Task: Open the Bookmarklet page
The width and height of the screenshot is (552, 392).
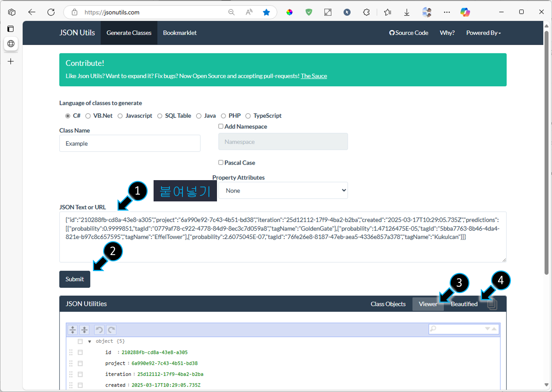Action: point(180,33)
